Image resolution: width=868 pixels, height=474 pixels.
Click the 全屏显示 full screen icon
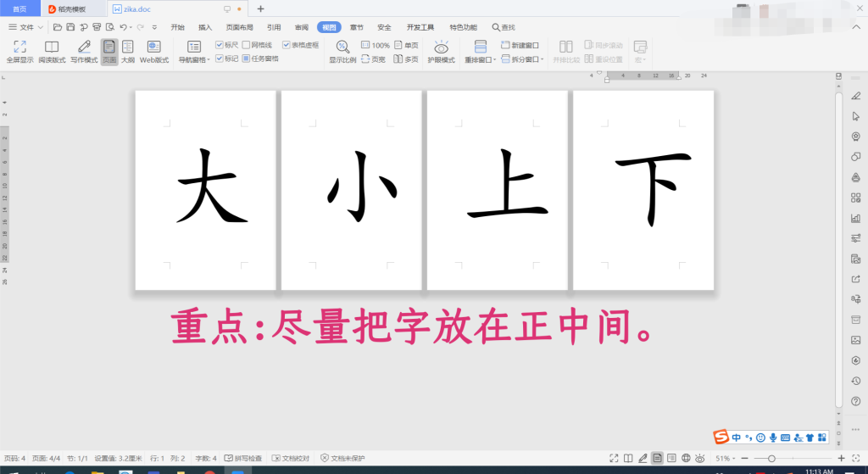coord(19,52)
